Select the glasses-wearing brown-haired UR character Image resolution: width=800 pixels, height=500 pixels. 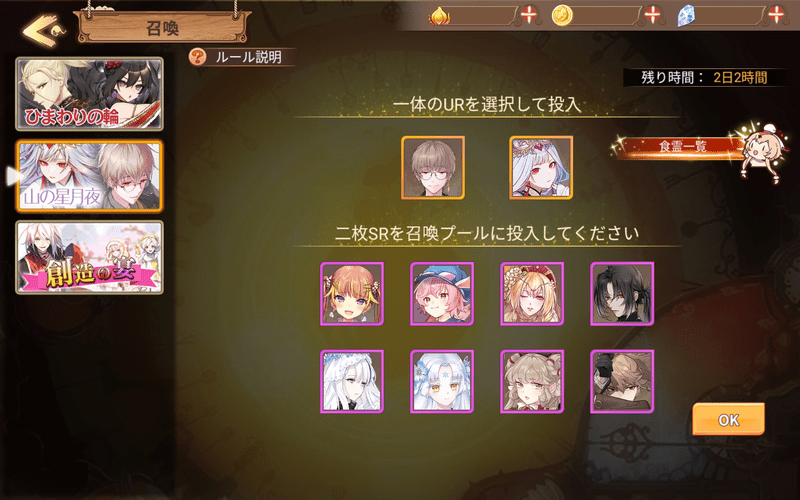433,167
